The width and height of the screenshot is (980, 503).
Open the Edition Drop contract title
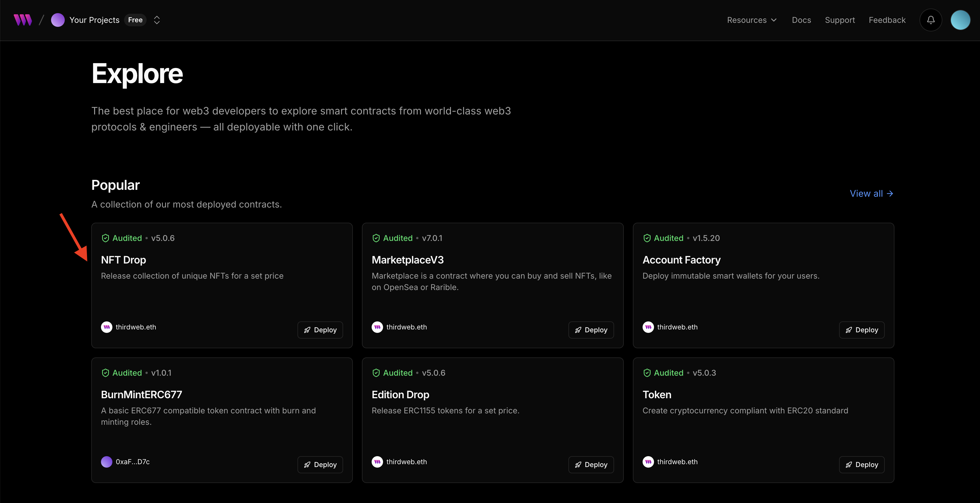(x=400, y=395)
